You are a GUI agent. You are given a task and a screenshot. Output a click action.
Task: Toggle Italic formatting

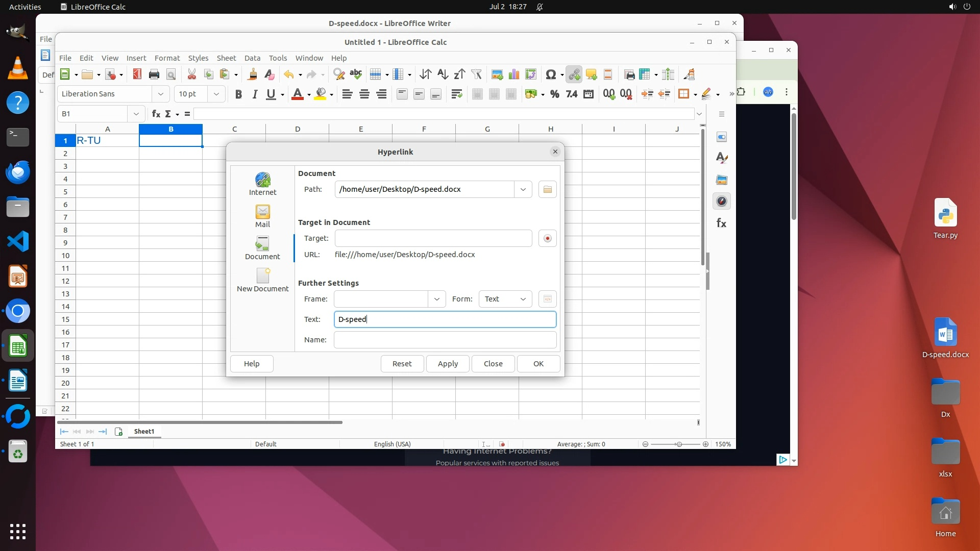click(x=255, y=94)
